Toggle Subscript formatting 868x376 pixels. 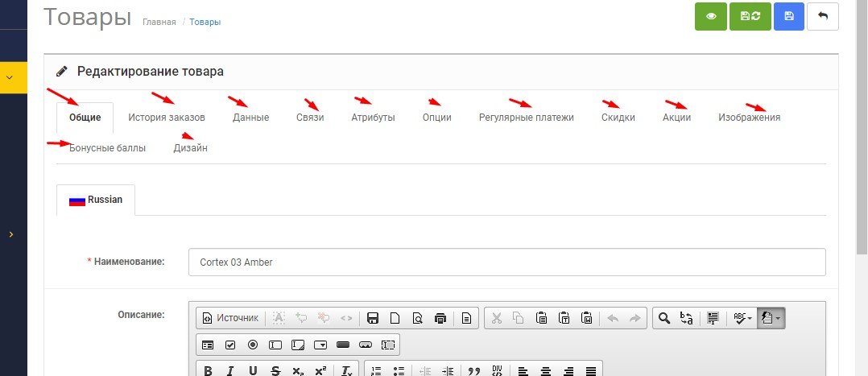(x=298, y=370)
